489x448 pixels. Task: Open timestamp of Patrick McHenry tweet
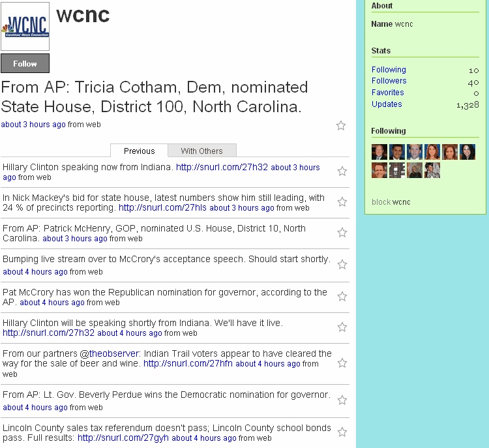coord(75,239)
